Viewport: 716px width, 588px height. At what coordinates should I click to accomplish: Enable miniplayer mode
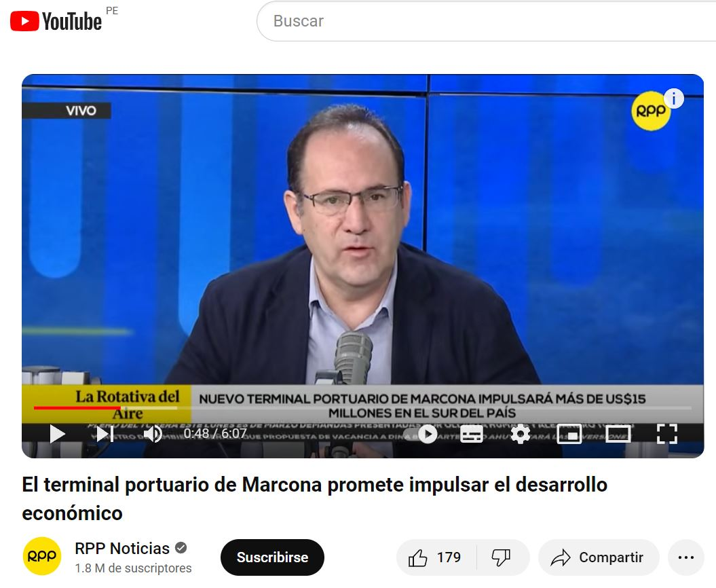point(569,434)
